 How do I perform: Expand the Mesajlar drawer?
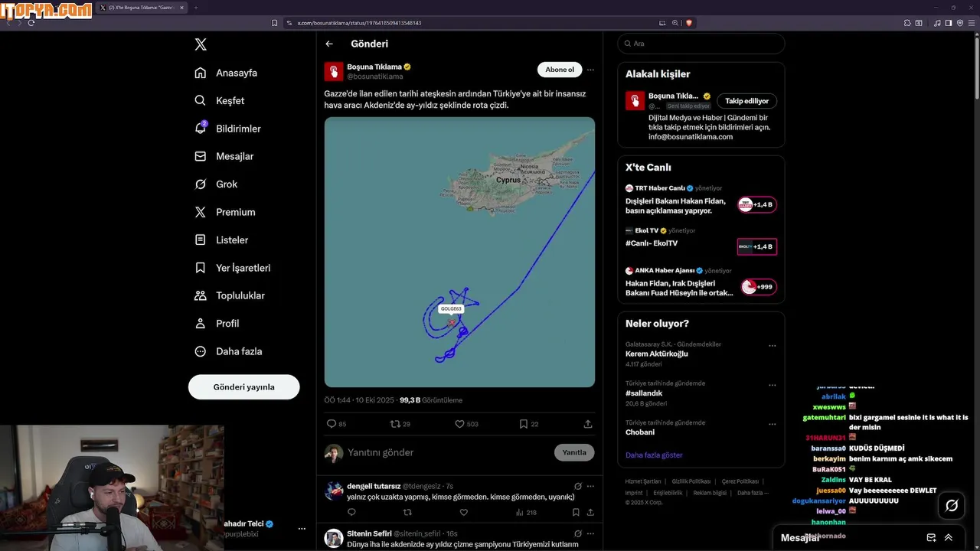pos(949,538)
